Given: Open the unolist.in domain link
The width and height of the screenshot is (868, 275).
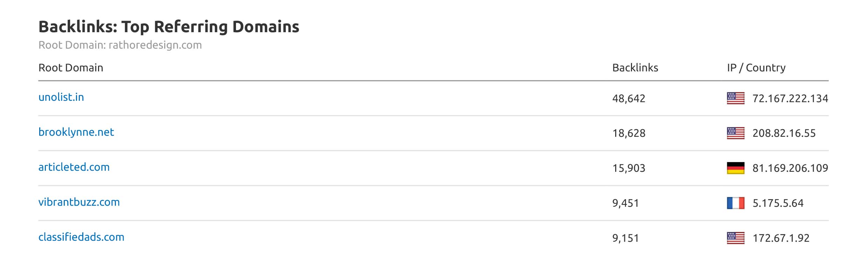Looking at the screenshot, I should coord(61,97).
